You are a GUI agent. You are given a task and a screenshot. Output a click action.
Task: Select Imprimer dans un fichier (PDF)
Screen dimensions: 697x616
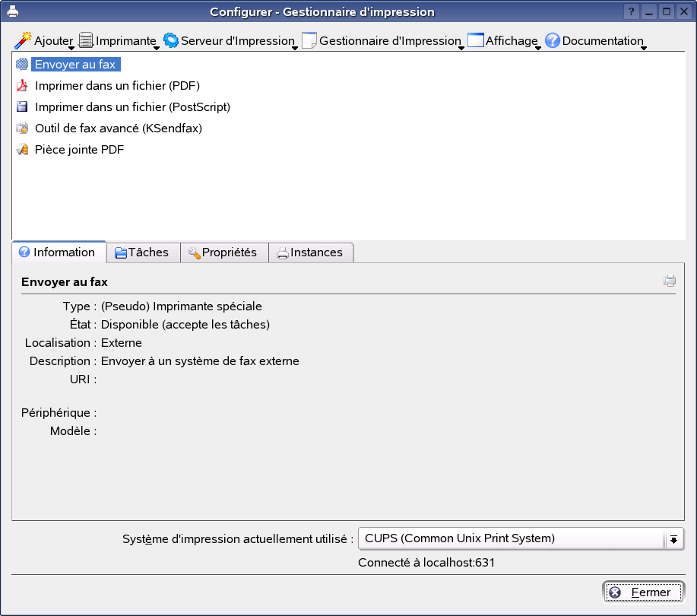click(x=117, y=85)
